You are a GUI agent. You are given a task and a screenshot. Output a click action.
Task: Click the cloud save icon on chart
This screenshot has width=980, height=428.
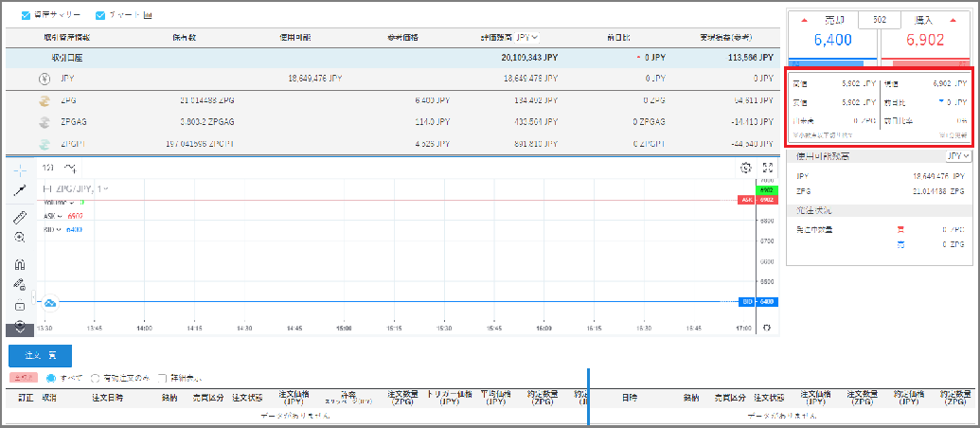tap(50, 302)
